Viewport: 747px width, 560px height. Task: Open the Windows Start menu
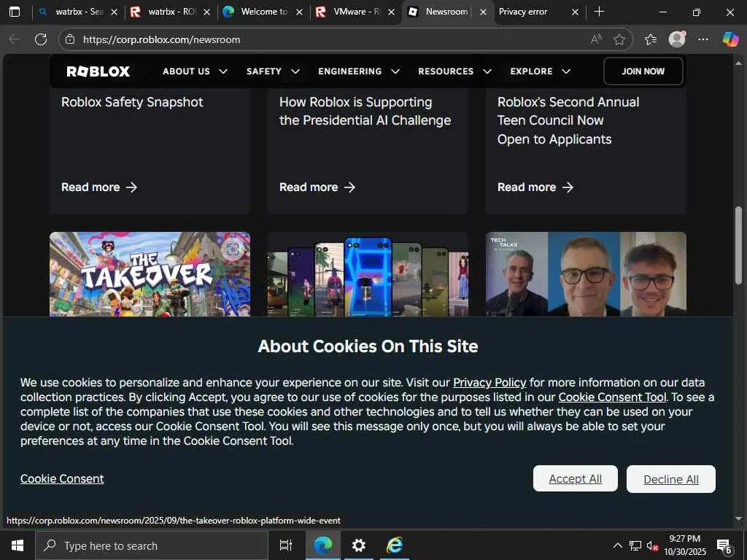pyautogui.click(x=18, y=545)
